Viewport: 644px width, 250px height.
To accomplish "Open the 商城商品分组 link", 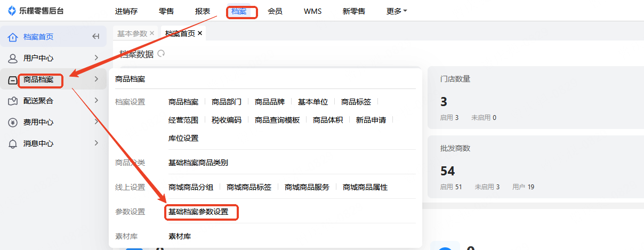I will [191, 187].
